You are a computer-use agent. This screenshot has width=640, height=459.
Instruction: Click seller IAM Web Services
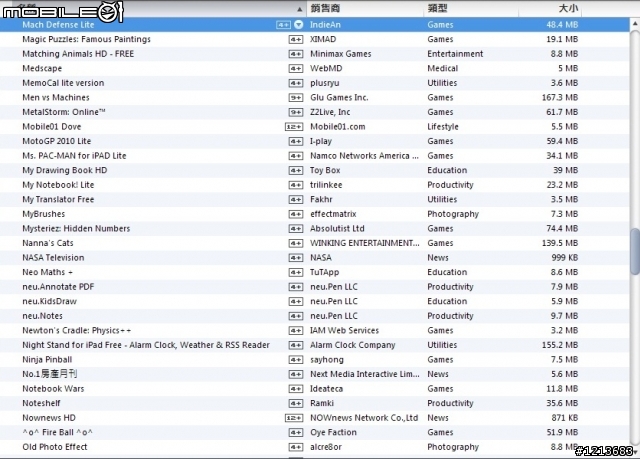344,330
